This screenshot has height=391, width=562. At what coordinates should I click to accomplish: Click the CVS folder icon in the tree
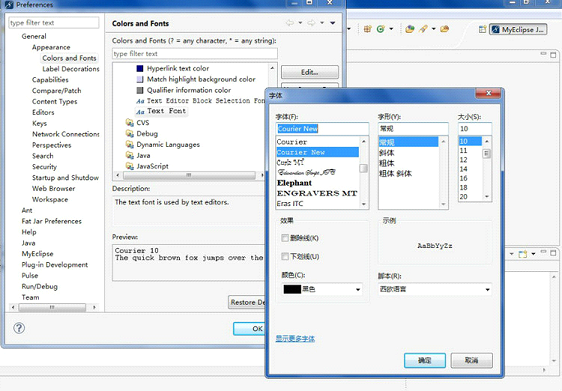(129, 123)
